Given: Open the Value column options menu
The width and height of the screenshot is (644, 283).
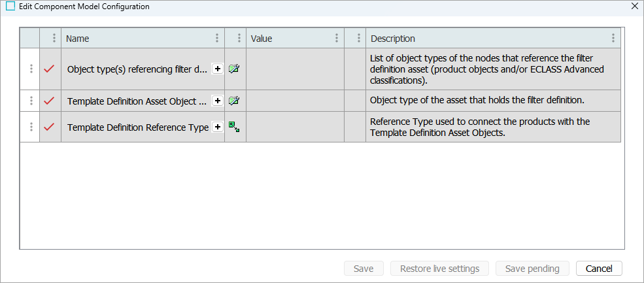Looking at the screenshot, I should click(337, 39).
